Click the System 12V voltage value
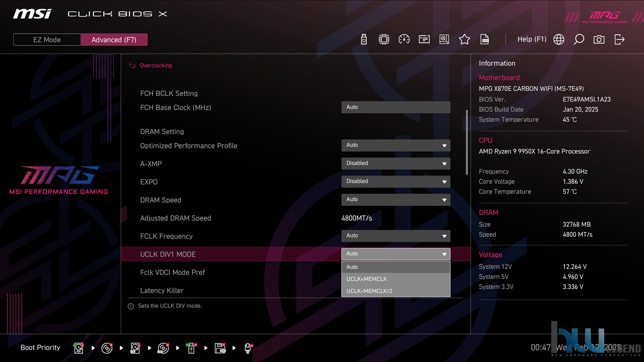 coord(575,267)
